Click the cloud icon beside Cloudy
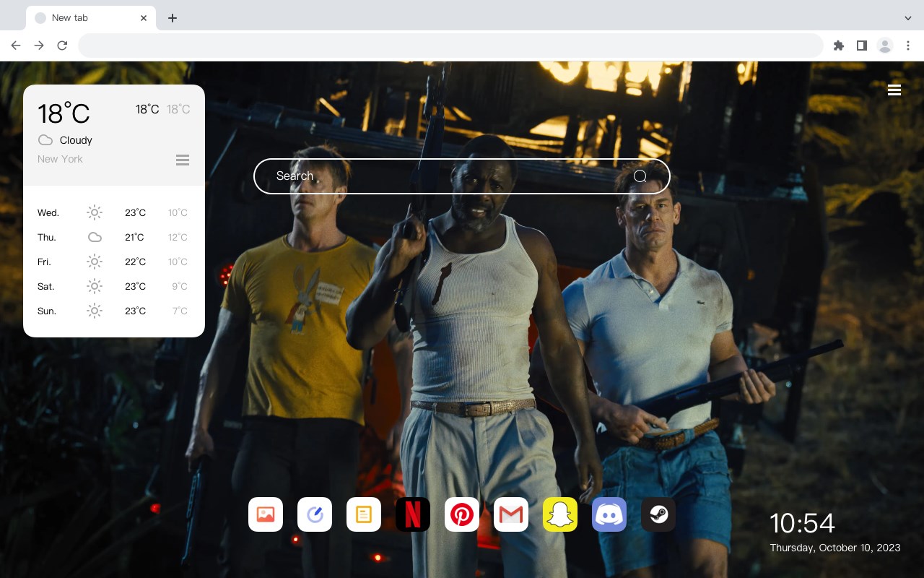 point(45,140)
